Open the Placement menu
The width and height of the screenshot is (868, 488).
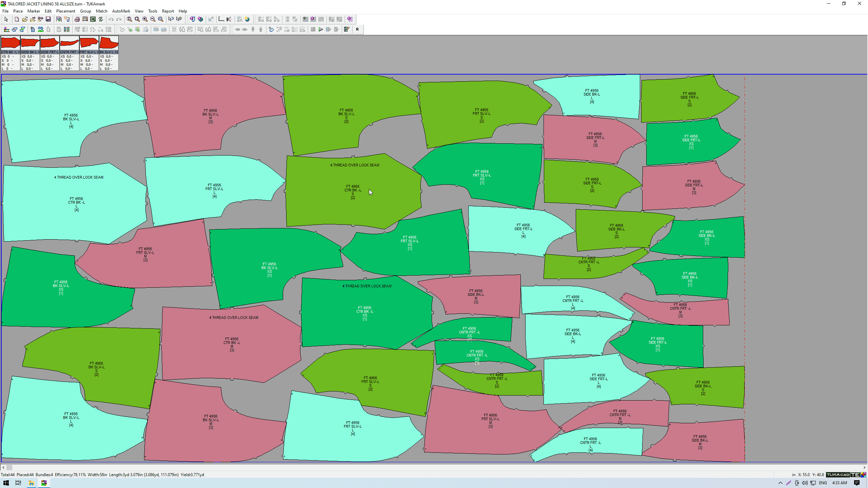(65, 11)
